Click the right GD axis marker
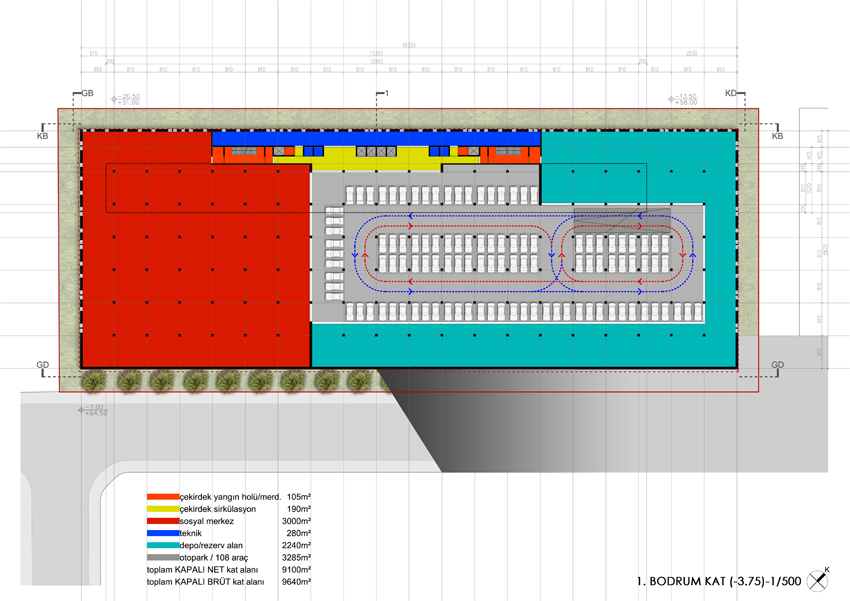The width and height of the screenshot is (850, 601). click(778, 365)
